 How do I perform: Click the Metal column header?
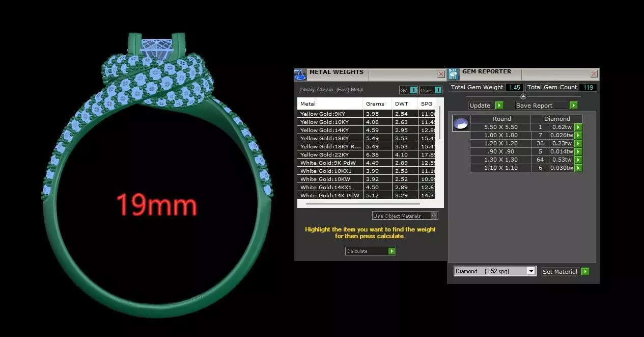(x=330, y=103)
